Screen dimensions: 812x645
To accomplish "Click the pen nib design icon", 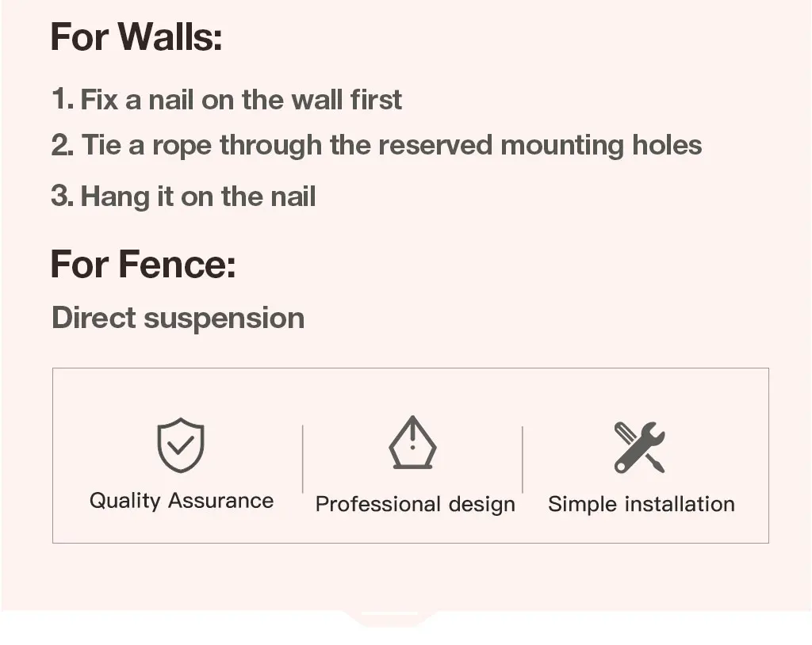I will click(412, 443).
